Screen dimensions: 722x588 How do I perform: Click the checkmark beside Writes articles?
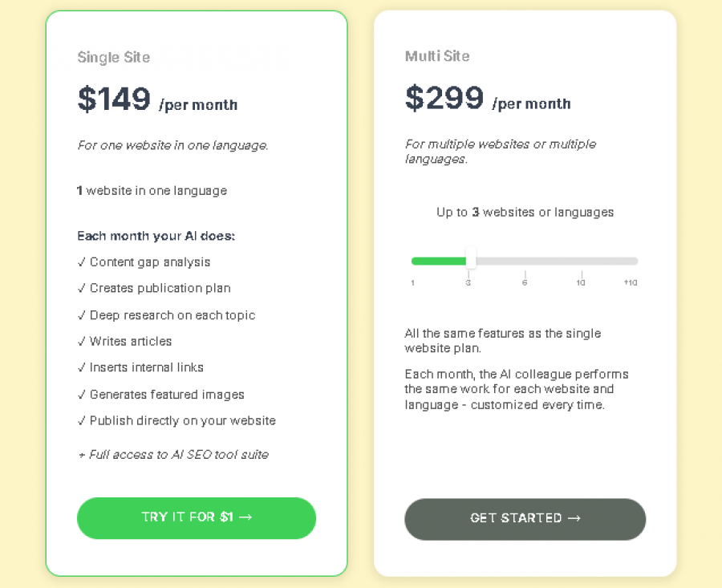tap(81, 341)
